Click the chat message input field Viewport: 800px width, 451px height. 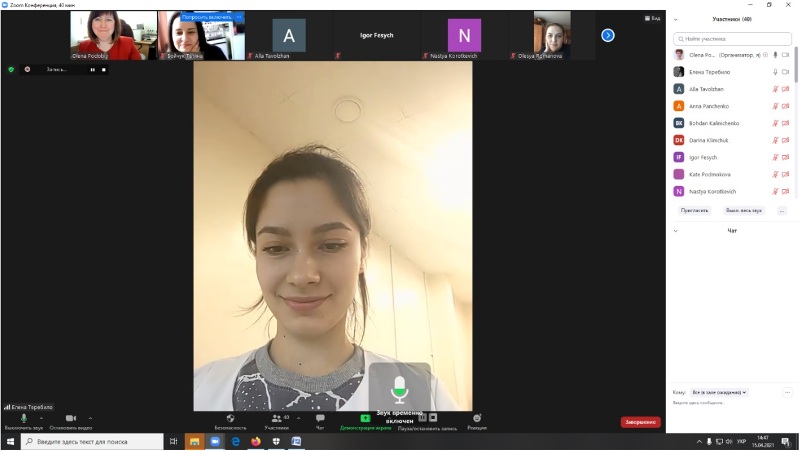click(x=732, y=403)
